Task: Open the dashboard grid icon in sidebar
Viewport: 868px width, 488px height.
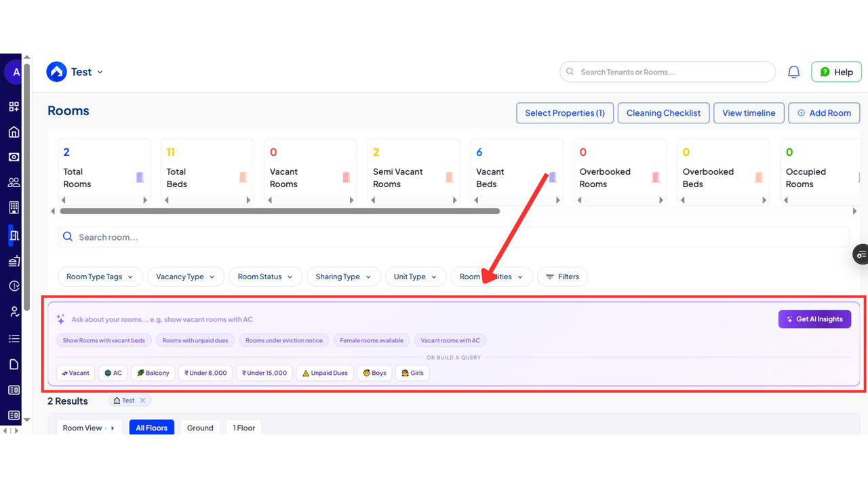Action: pyautogui.click(x=14, y=106)
